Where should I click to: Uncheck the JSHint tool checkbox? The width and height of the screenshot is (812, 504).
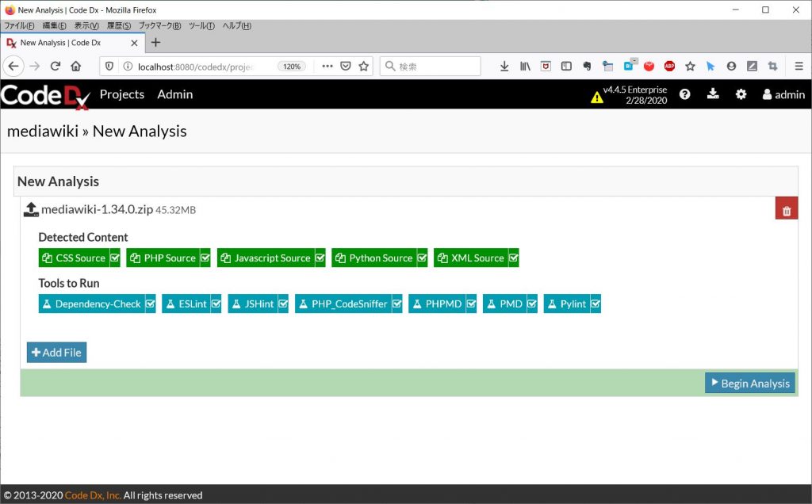click(x=283, y=304)
